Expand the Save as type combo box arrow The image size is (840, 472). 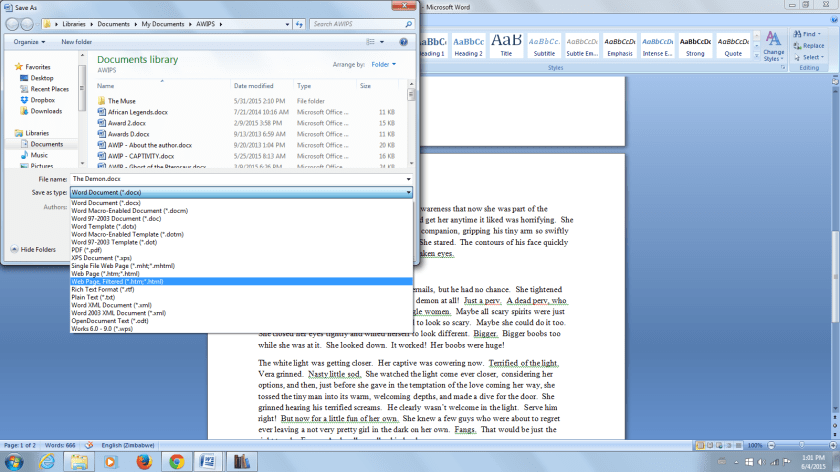tap(408, 192)
